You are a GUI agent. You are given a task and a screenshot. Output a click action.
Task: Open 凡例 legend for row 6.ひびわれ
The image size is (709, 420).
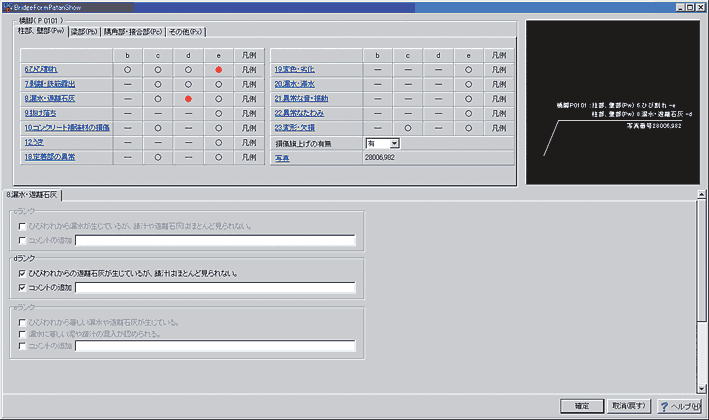point(249,70)
